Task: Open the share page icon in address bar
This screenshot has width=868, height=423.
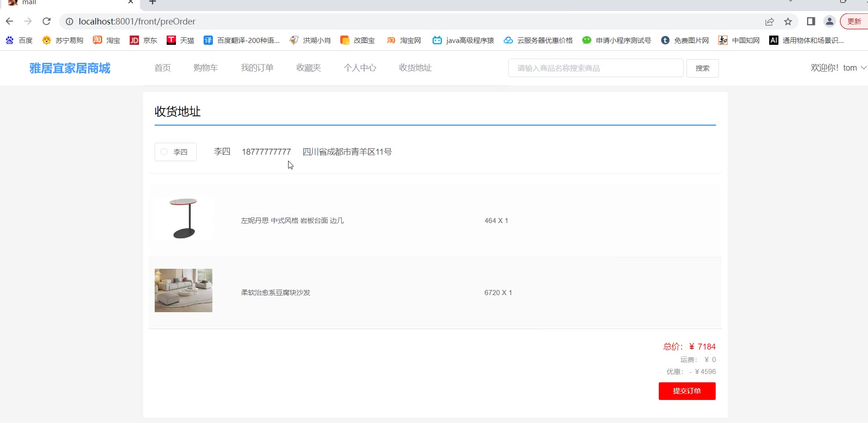Action: (769, 22)
